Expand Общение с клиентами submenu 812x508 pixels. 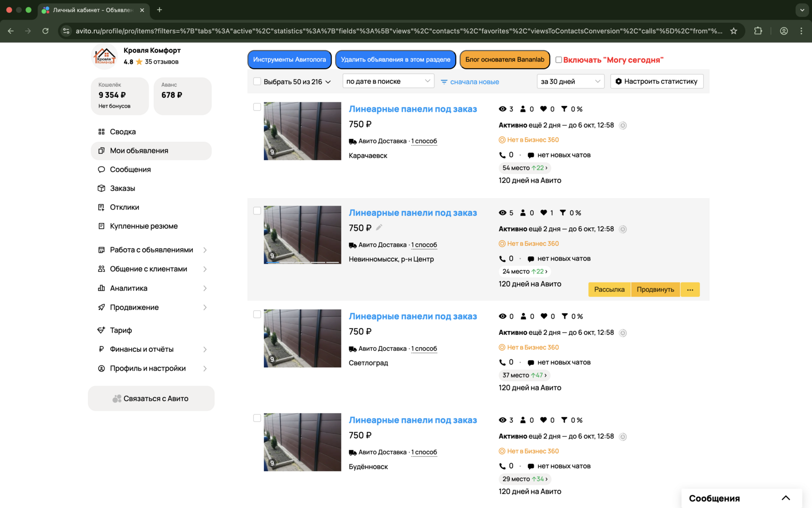205,269
